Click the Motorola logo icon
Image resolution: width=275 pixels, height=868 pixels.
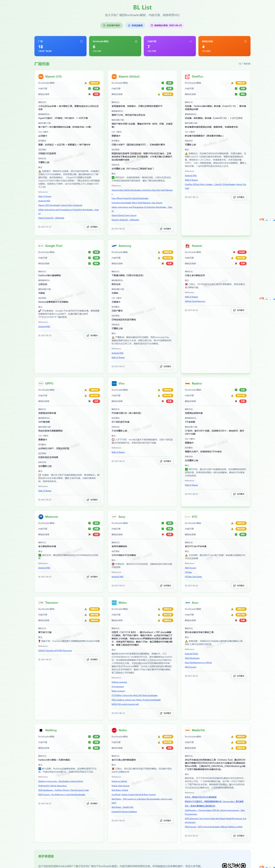41,517
